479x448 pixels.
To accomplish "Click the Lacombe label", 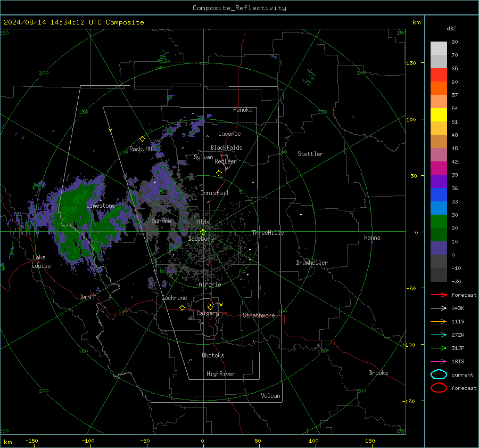I will click(x=229, y=134).
